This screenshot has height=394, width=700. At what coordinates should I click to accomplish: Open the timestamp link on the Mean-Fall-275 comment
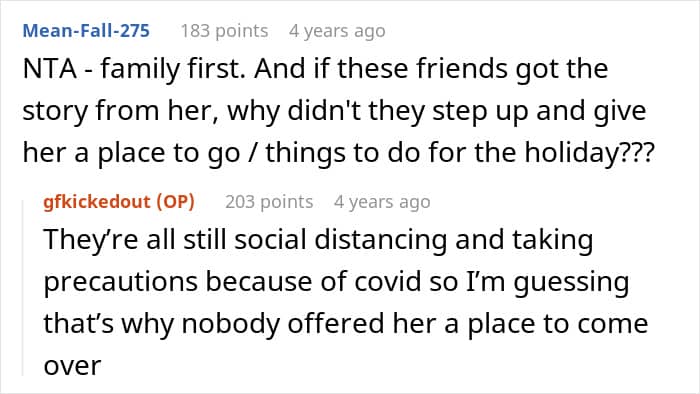pos(337,31)
